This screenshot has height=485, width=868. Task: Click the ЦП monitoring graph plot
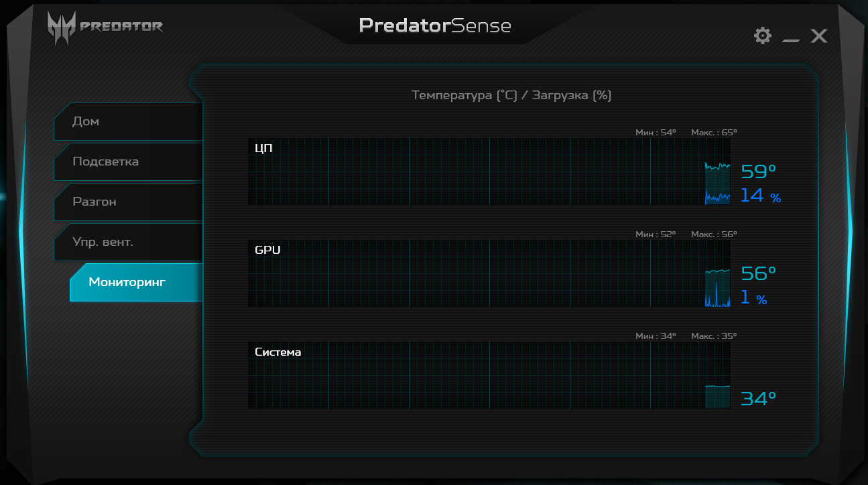489,171
